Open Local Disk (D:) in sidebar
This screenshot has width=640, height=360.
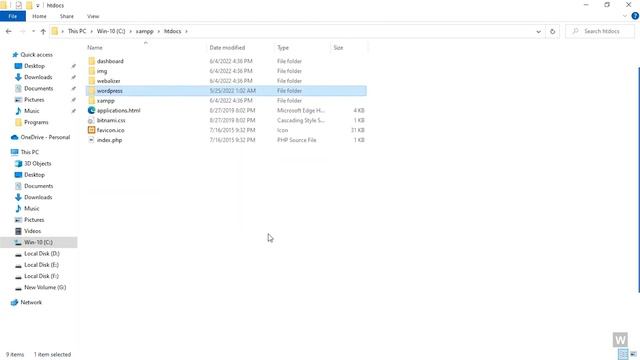(42, 254)
